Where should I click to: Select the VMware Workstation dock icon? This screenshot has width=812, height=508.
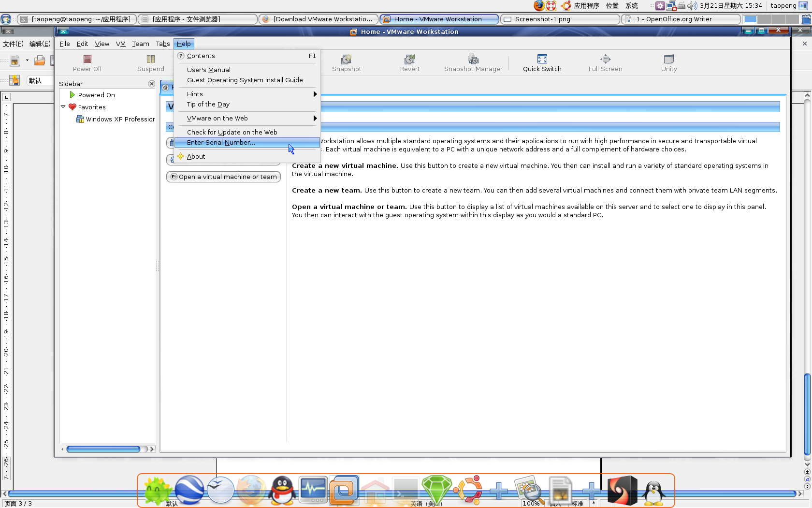point(344,490)
